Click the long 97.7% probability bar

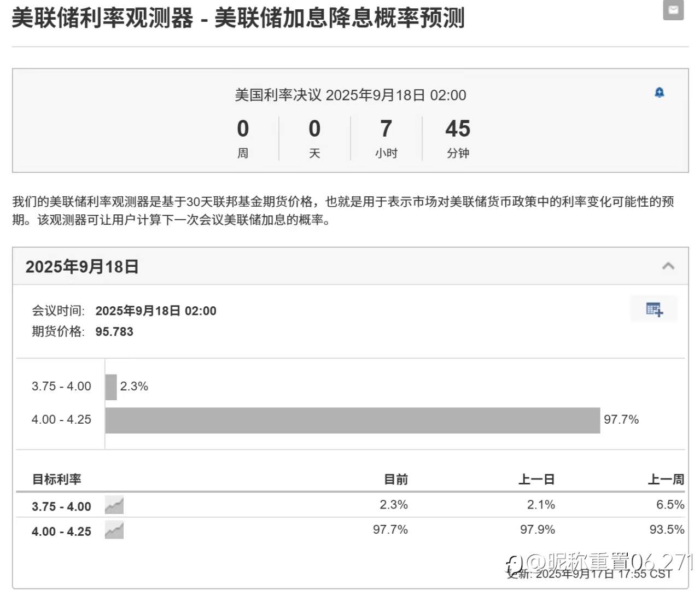coord(352,420)
